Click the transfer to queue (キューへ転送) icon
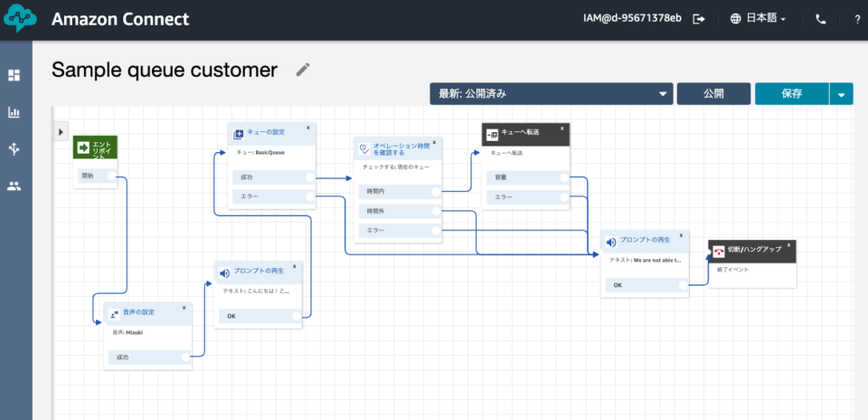 (x=492, y=134)
